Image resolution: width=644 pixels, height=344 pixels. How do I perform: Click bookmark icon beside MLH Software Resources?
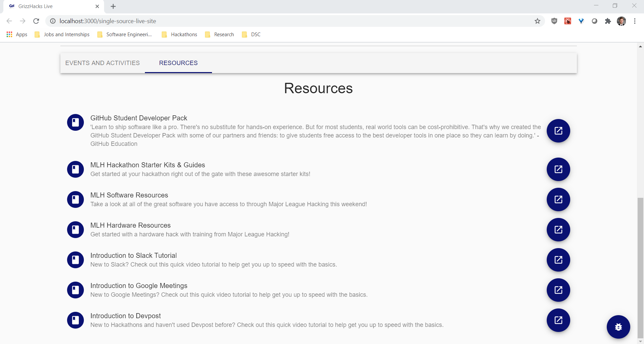pyautogui.click(x=75, y=199)
